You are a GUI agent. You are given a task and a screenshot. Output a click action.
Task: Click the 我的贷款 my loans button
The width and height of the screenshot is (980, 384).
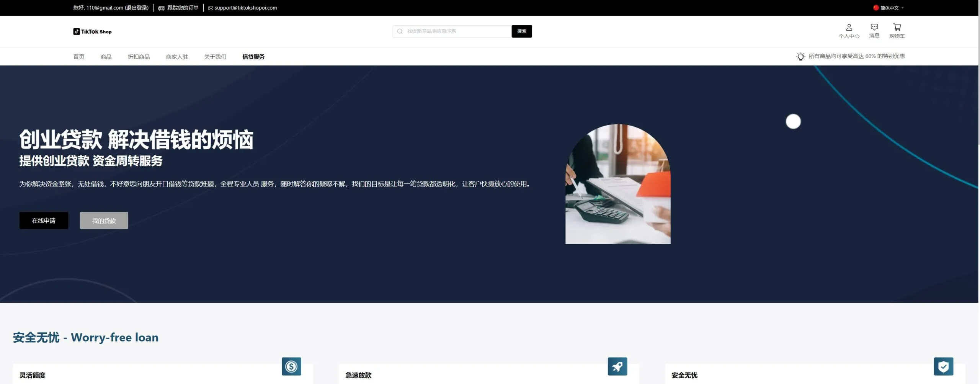(104, 221)
